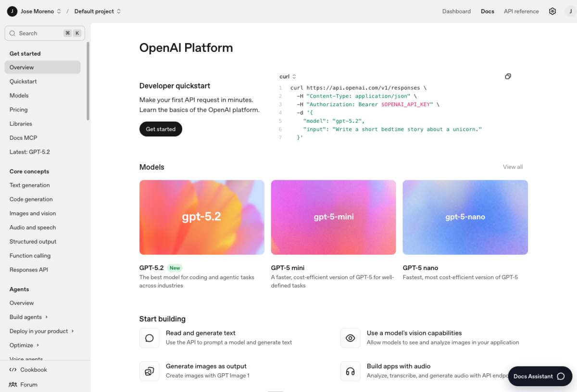Image resolution: width=577 pixels, height=392 pixels.
Task: Select the image icon for Generate images as output
Action: click(149, 371)
